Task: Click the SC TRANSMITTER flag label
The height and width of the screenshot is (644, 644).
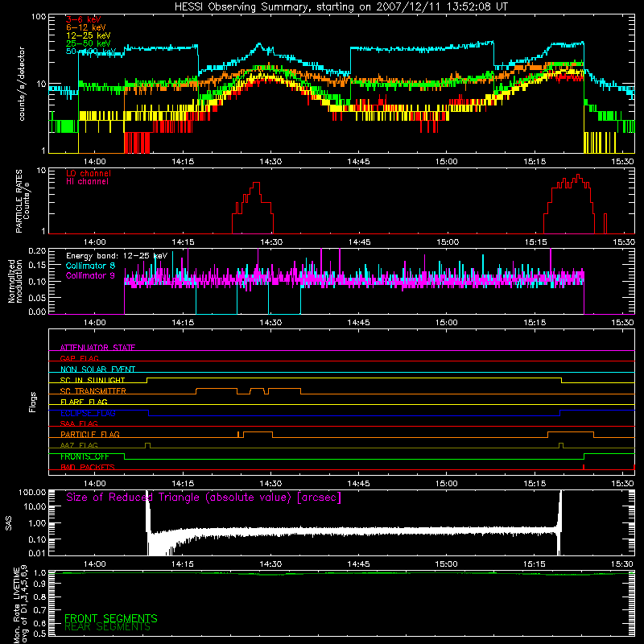Action: 93,390
